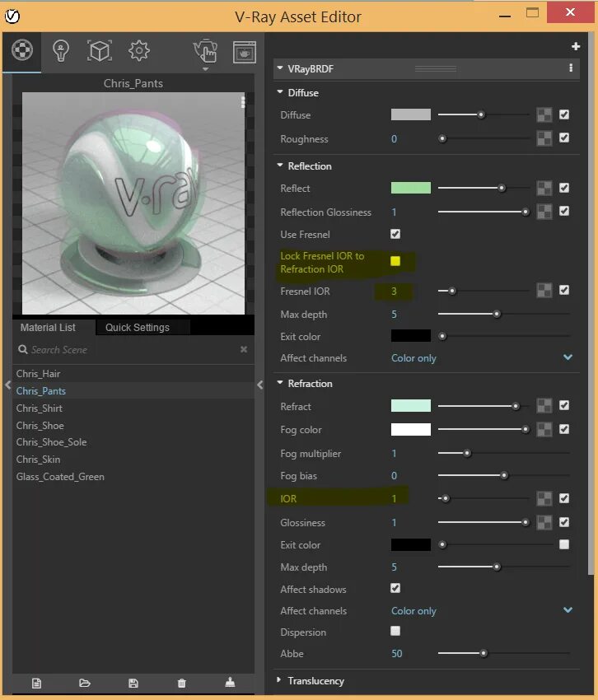Click the save material floppy icon
Viewport: 598px width, 700px height.
point(133,683)
